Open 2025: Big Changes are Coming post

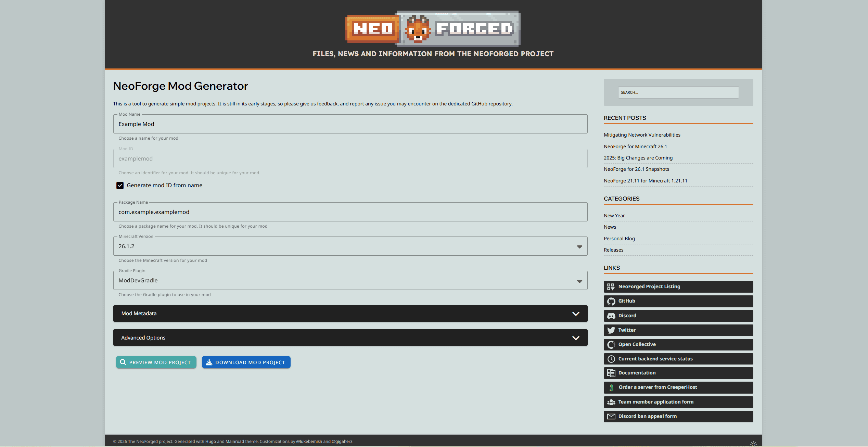coord(638,158)
